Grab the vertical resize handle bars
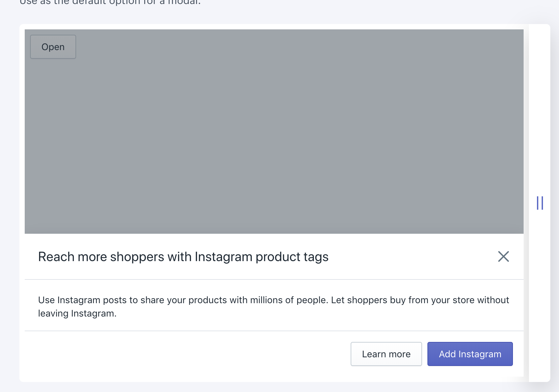The height and width of the screenshot is (392, 559). click(x=540, y=203)
